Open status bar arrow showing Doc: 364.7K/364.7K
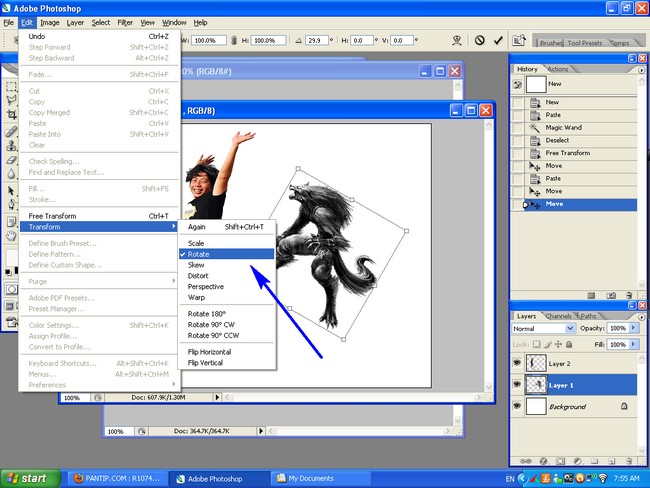The image size is (650, 488). click(261, 431)
